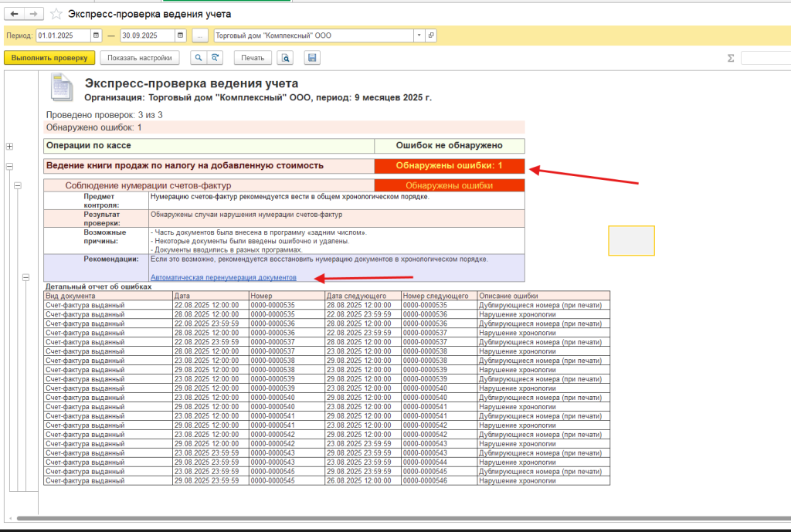Click the Find next icon beside the magnifier
This screenshot has width=791, height=532.
[x=216, y=58]
